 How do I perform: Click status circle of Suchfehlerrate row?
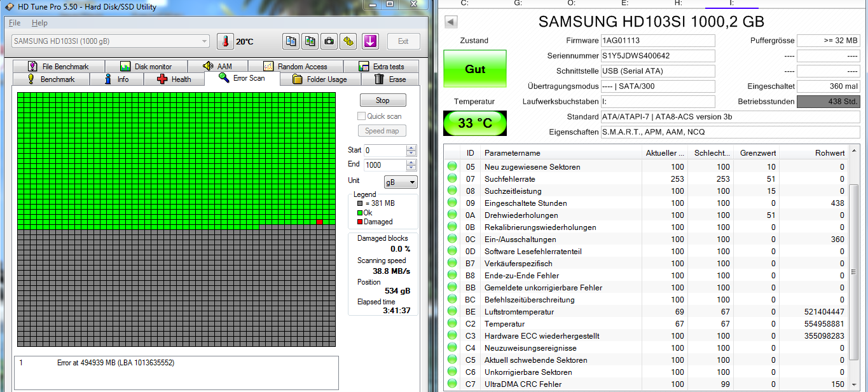452,179
